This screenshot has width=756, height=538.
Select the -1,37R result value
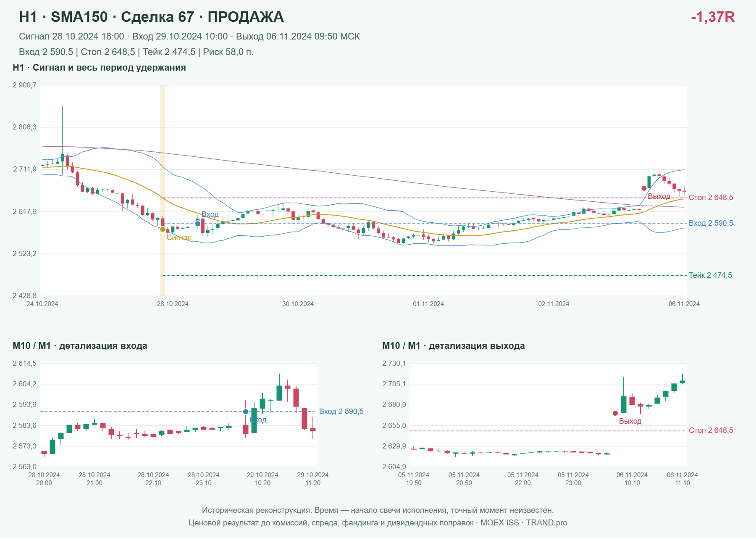click(713, 17)
